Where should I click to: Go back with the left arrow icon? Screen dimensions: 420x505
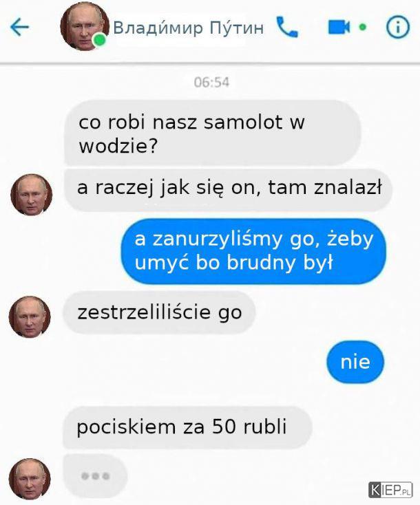(x=20, y=27)
